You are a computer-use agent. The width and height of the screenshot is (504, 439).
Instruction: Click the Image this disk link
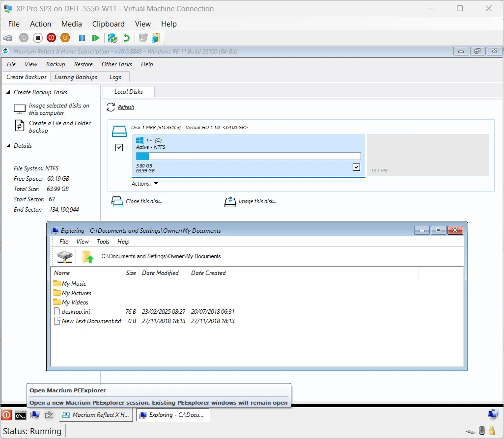(257, 201)
